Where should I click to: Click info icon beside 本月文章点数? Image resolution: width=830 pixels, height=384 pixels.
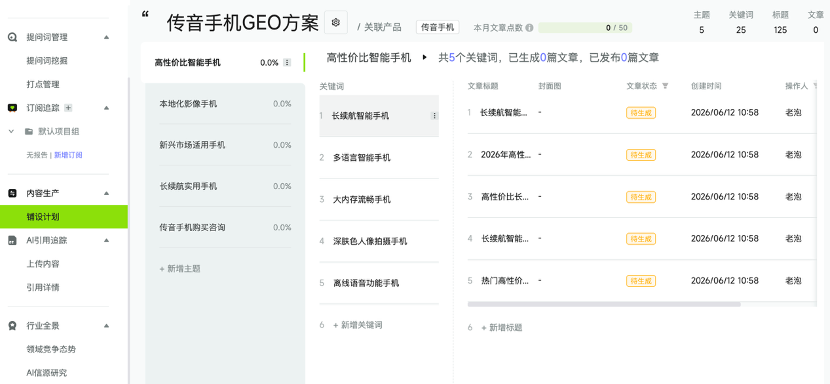[529, 28]
